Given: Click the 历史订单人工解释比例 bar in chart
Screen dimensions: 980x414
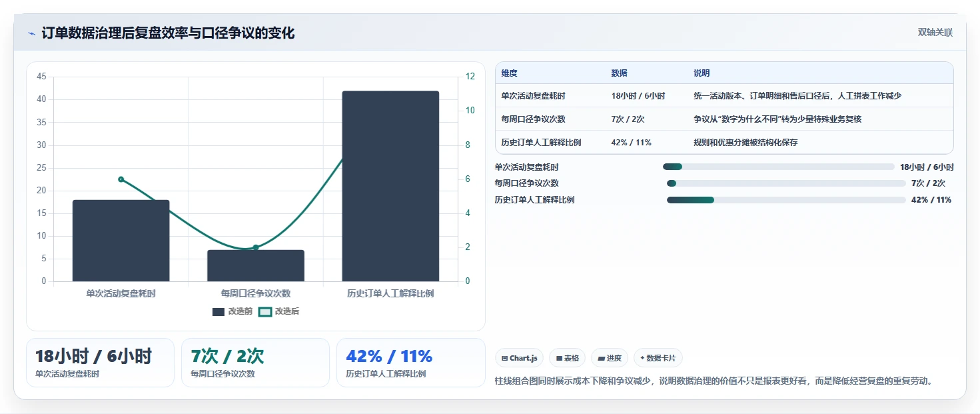Looking at the screenshot, I should coord(390,186).
